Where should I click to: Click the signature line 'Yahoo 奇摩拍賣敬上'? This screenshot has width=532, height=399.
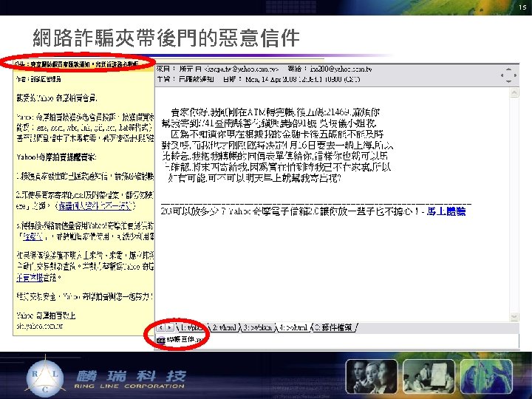(46, 316)
